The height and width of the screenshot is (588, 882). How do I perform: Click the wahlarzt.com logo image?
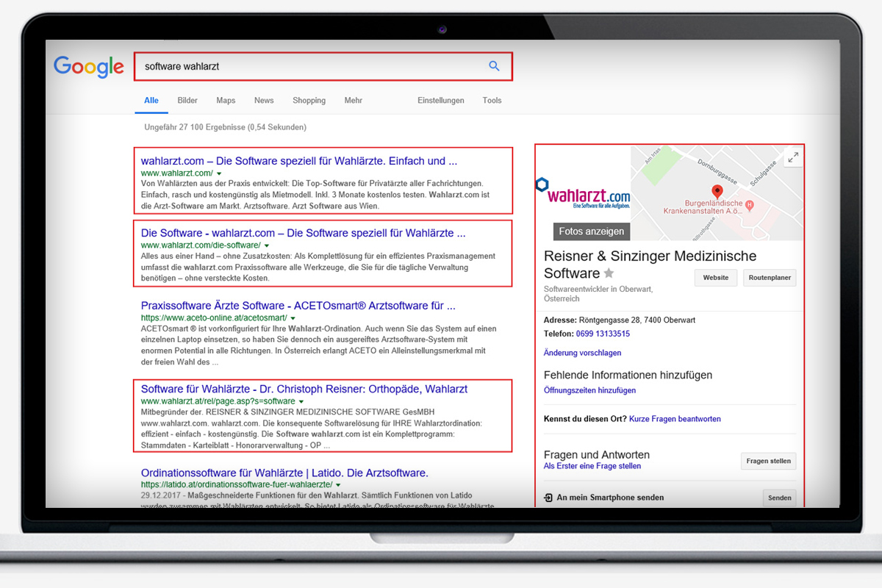point(584,193)
